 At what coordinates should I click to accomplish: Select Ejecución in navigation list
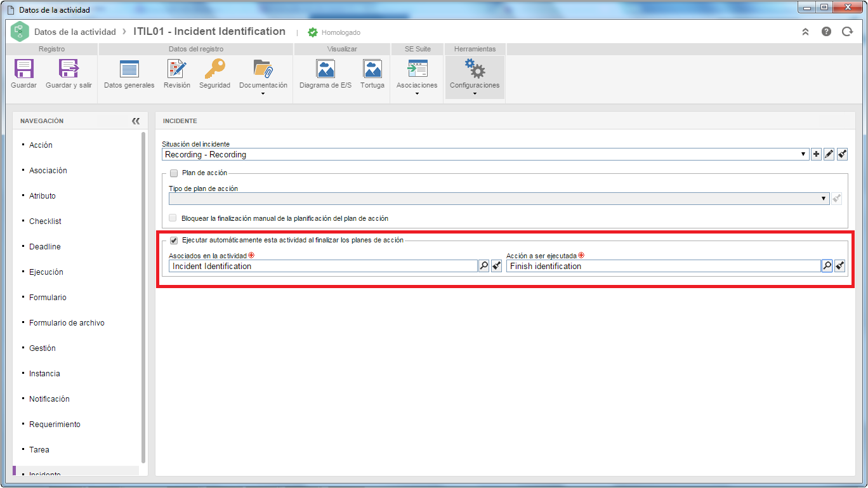coord(46,272)
